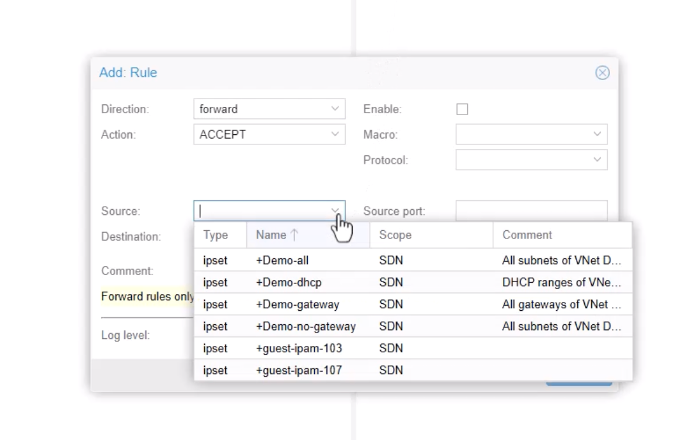This screenshot has height=440, width=678.
Task: Click the ascending sort arrow beside Name
Action: (x=295, y=235)
